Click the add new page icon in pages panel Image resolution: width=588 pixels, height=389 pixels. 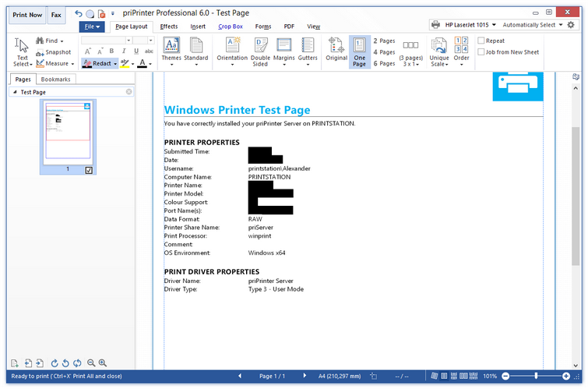pyautogui.click(x=14, y=363)
